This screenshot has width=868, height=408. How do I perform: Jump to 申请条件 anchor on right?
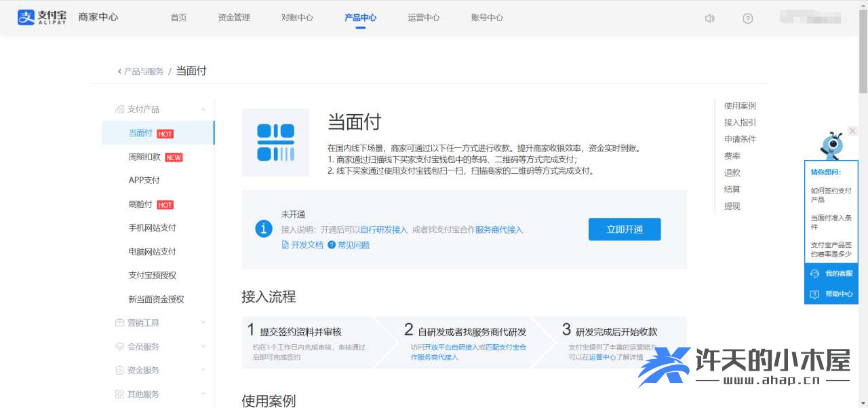740,139
